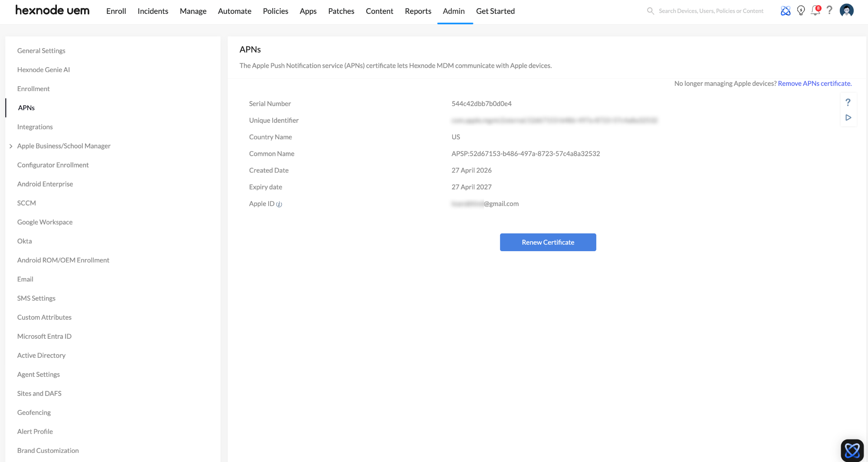Screen dimensions: 868x462
Task: Click the lightbulb tips icon
Action: (x=801, y=11)
